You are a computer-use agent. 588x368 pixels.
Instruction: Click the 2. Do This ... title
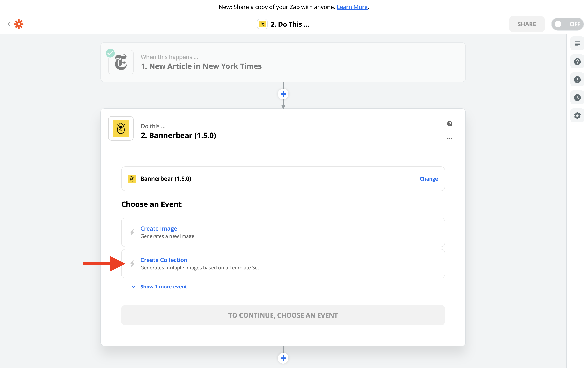pyautogui.click(x=290, y=24)
